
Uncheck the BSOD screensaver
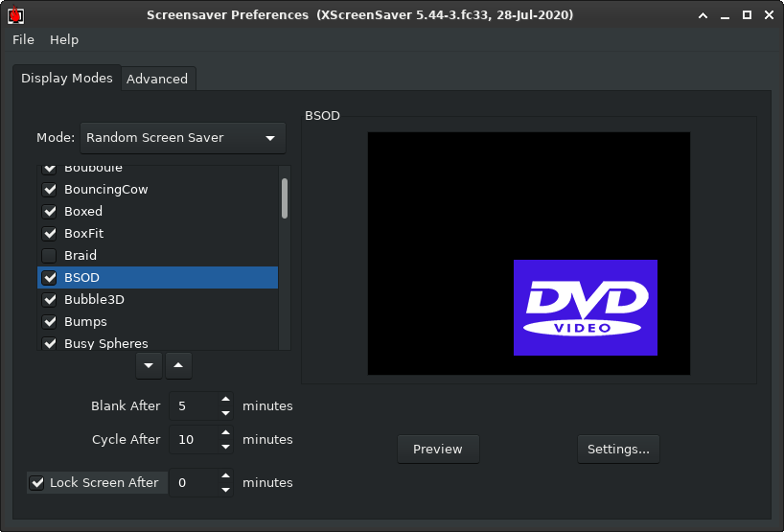(x=49, y=277)
